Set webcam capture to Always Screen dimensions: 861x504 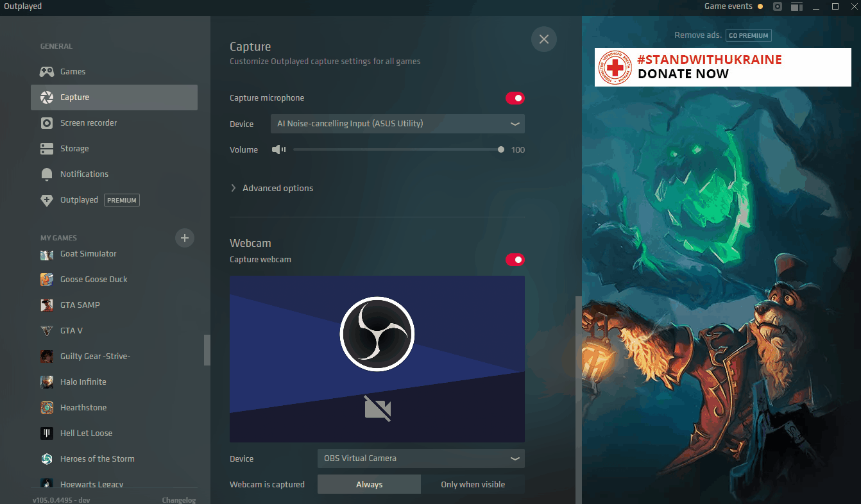(369, 485)
